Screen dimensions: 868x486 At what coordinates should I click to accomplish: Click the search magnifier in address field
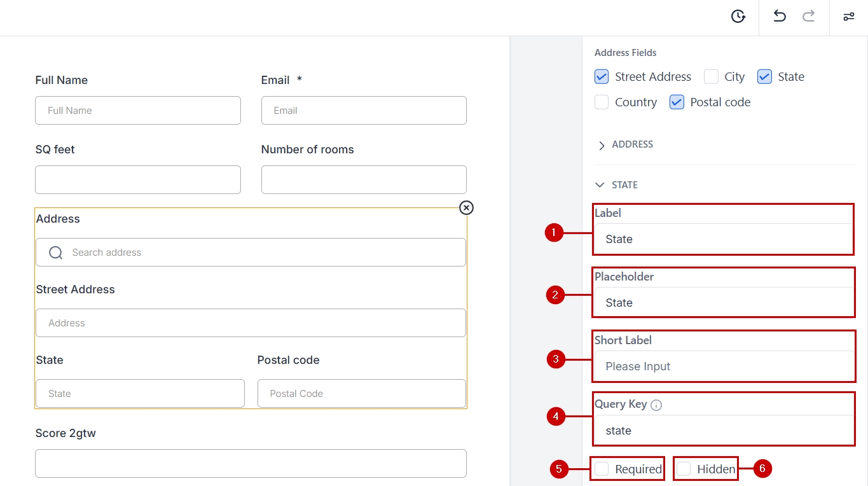click(x=56, y=253)
